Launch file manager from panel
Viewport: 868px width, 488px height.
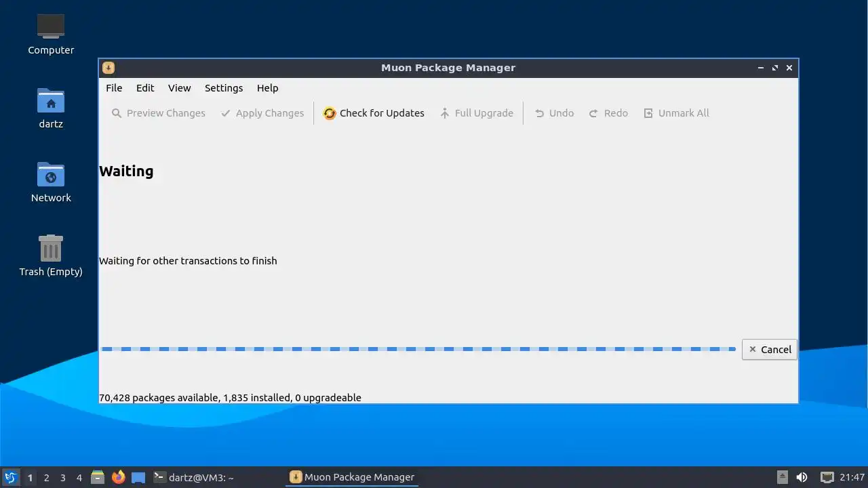[x=98, y=477]
